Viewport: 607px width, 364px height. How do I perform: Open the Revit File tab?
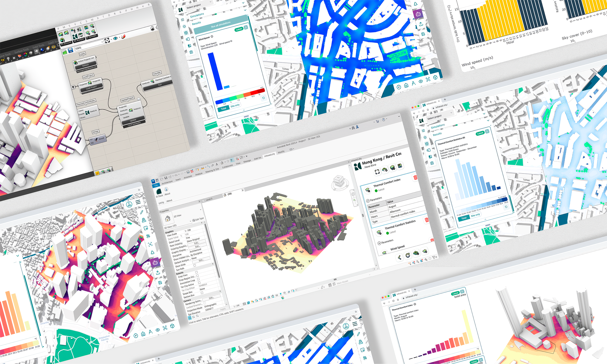click(156, 185)
